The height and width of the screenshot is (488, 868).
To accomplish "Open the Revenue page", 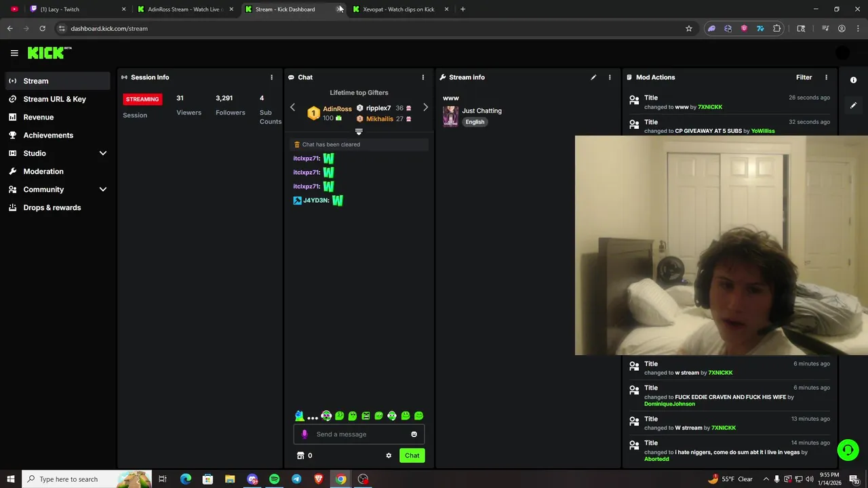I will tap(58, 117).
